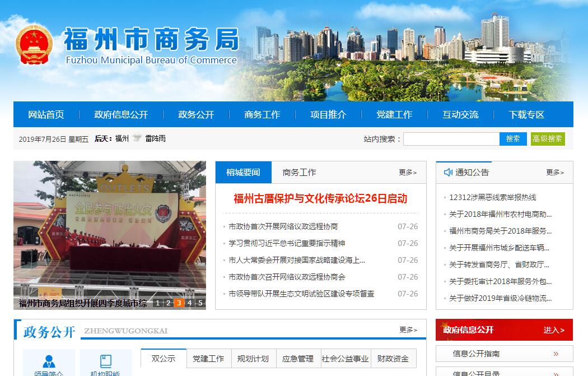
Task: Expand 更多 in the 榕城要闻 news panel
Action: 408,173
